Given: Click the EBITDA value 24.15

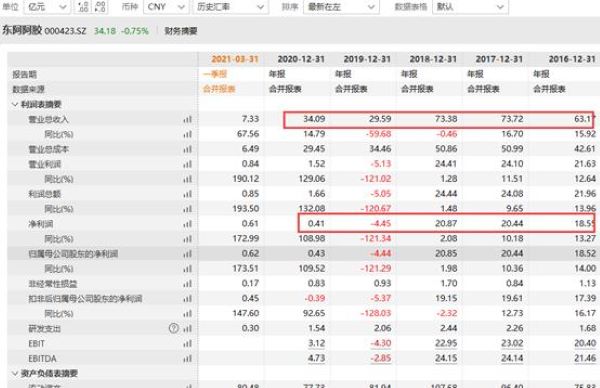Looking at the screenshot, I should tap(446, 358).
